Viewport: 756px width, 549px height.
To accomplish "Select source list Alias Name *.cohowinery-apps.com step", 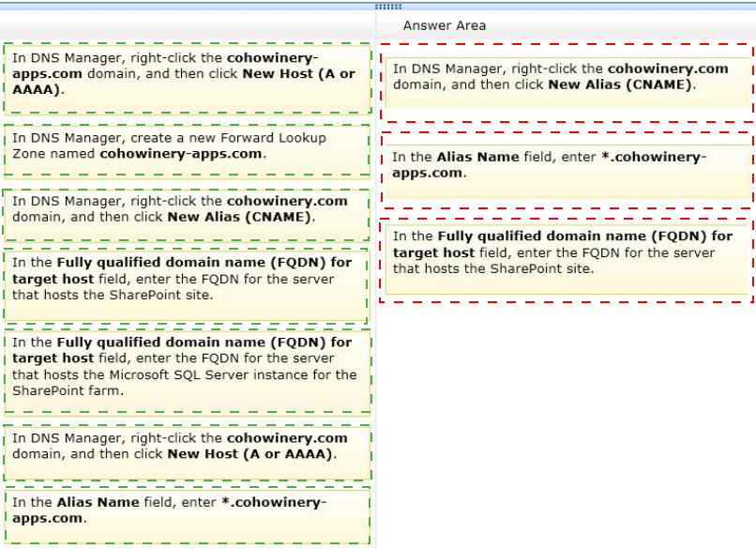I will [x=187, y=516].
